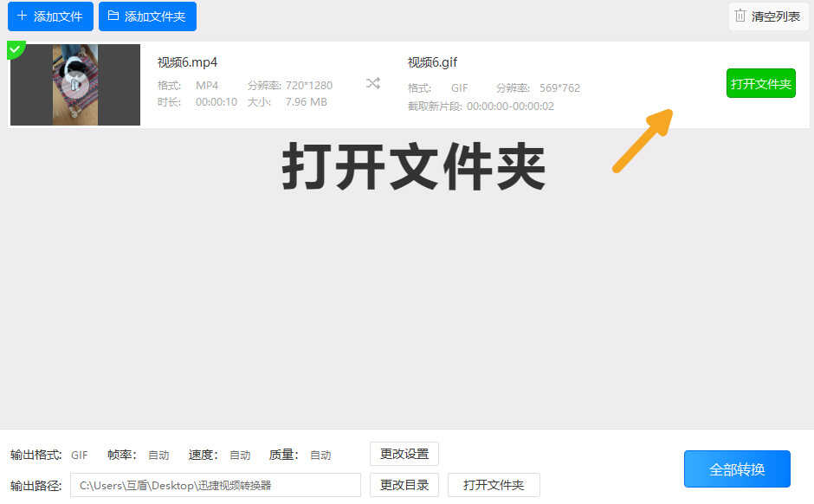Click the source format value MP4

click(207, 85)
